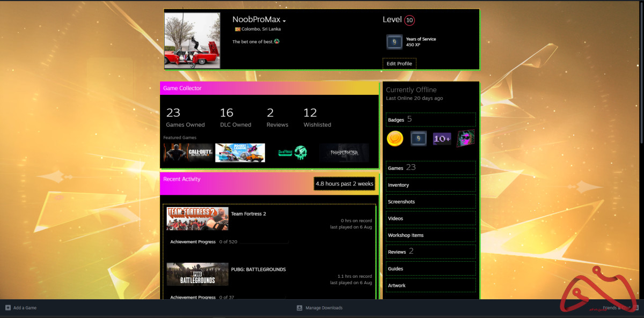Image resolution: width=644 pixels, height=318 pixels.
Task: Open the Call of Duty Black Ops featured game
Action: 188,153
